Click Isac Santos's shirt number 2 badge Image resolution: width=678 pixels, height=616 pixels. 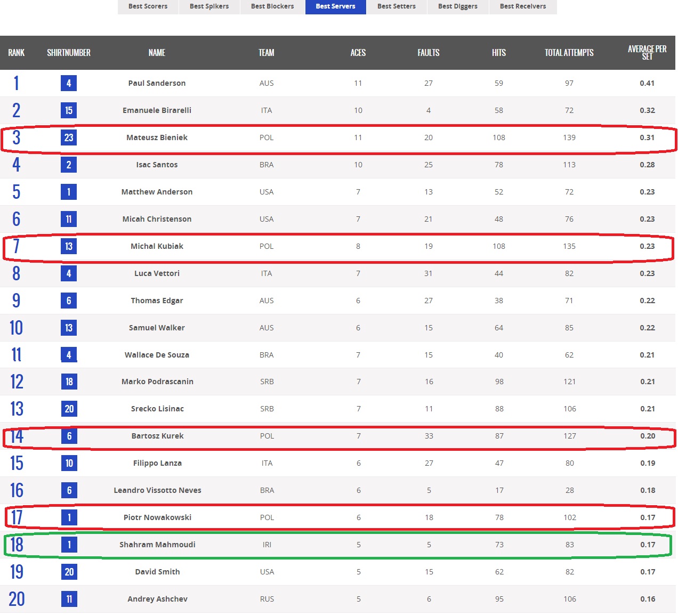point(69,165)
